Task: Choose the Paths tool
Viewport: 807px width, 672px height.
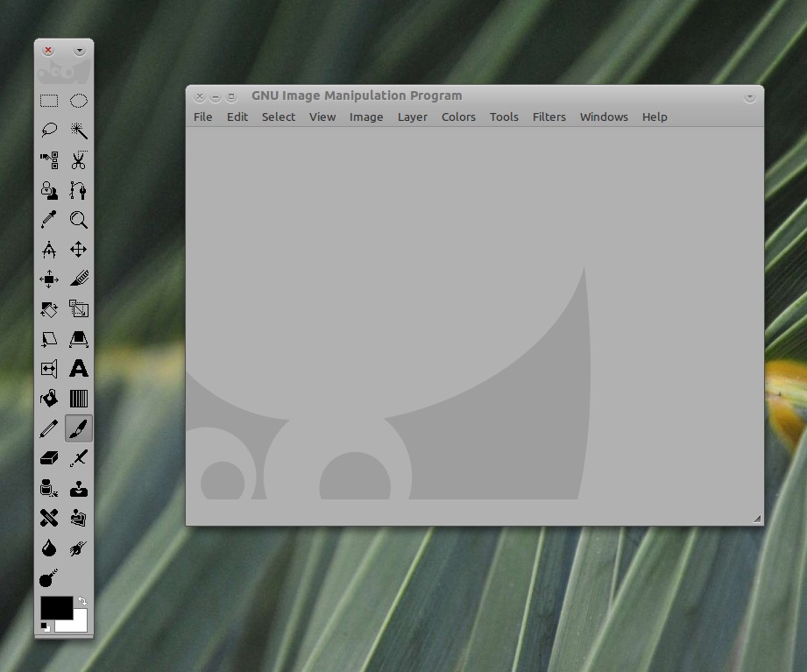Action: tap(79, 190)
